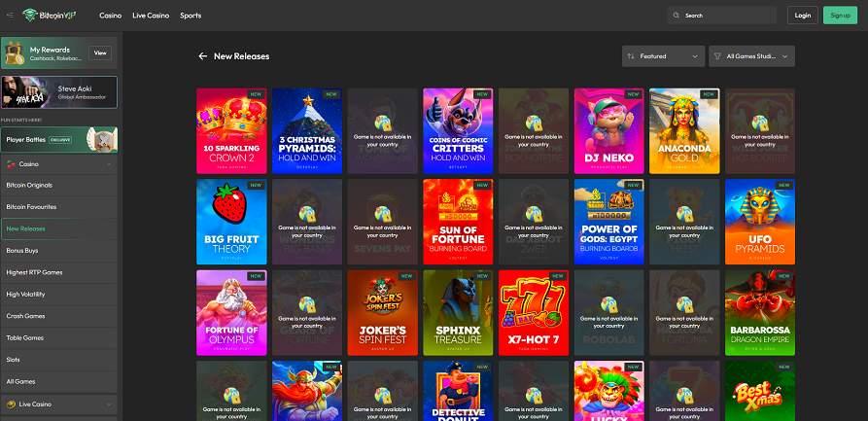Open the Featured sort dropdown

[x=663, y=56]
